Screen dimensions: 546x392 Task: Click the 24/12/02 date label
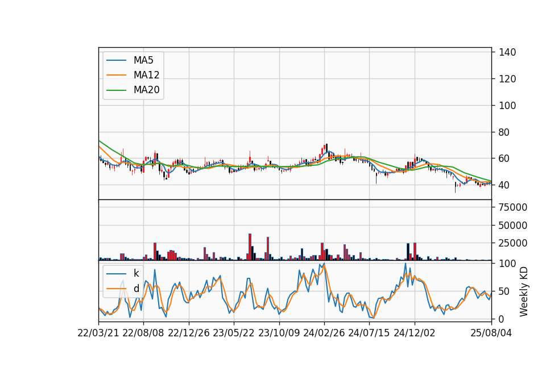[x=415, y=333]
